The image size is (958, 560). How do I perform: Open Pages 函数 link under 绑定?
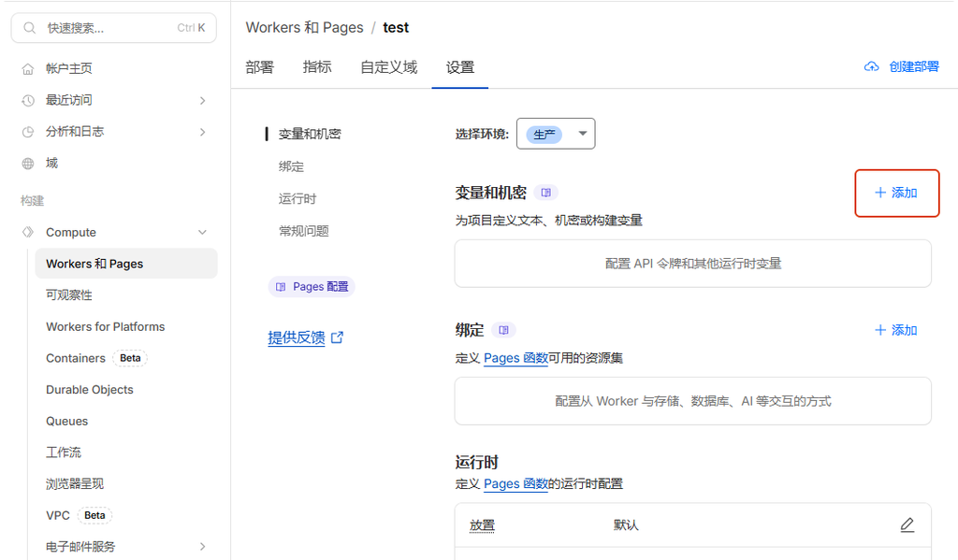(x=515, y=358)
